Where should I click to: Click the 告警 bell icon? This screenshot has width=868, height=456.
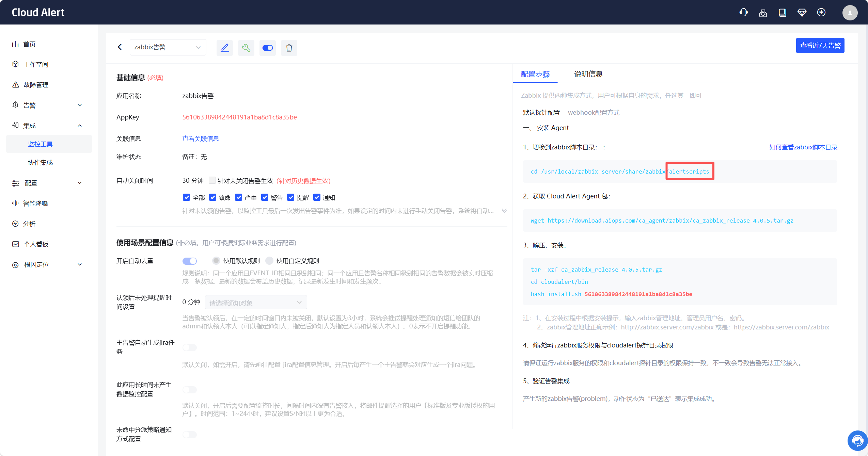pos(15,105)
